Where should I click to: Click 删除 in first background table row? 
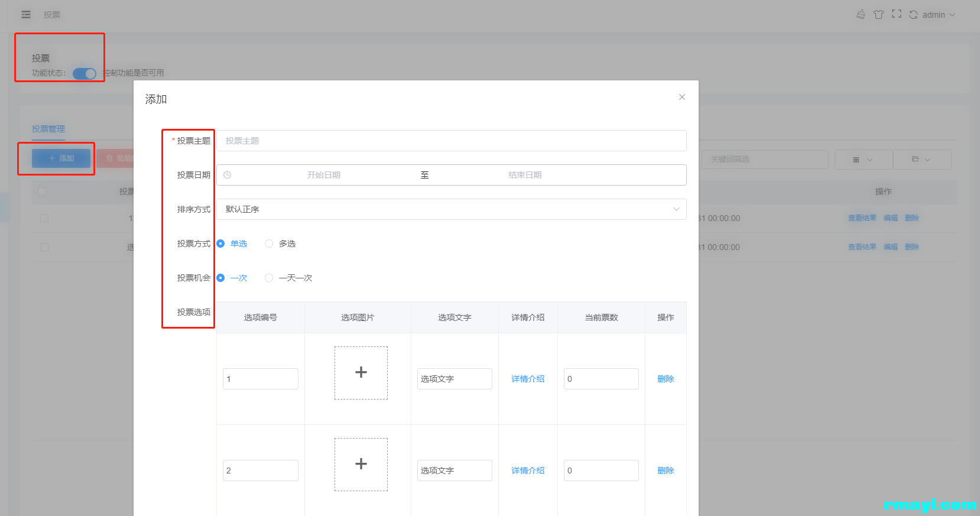(912, 218)
